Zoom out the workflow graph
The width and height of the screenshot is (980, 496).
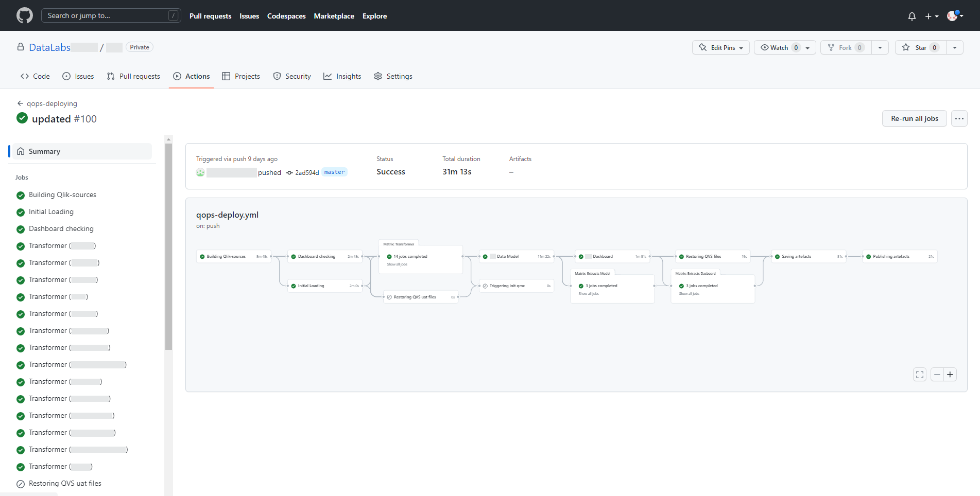click(937, 375)
